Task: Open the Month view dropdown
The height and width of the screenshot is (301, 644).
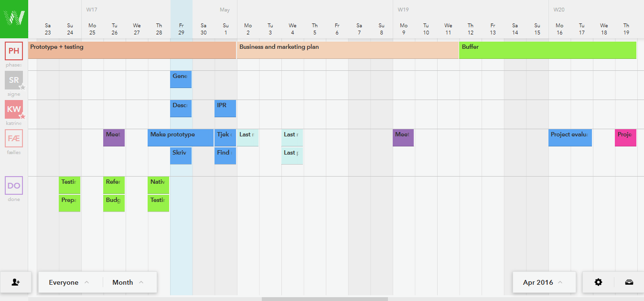Action: (128, 282)
